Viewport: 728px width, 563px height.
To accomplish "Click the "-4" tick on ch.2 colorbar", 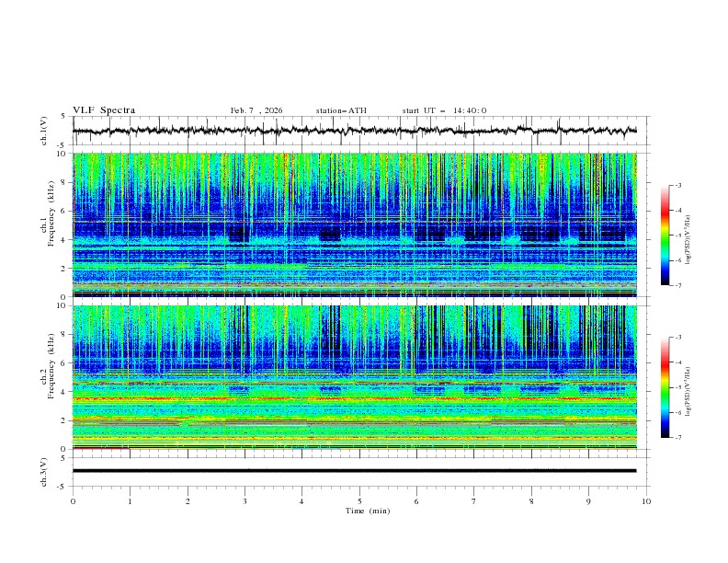I will coord(677,362).
